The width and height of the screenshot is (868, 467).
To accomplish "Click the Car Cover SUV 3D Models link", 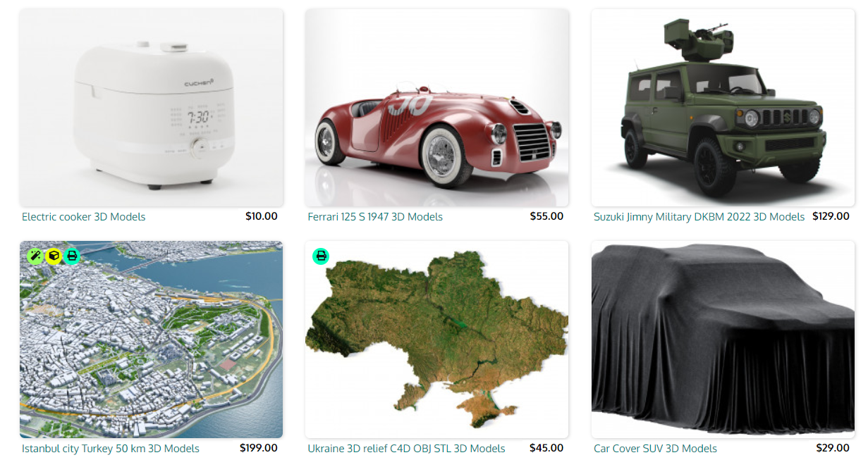I will (655, 449).
